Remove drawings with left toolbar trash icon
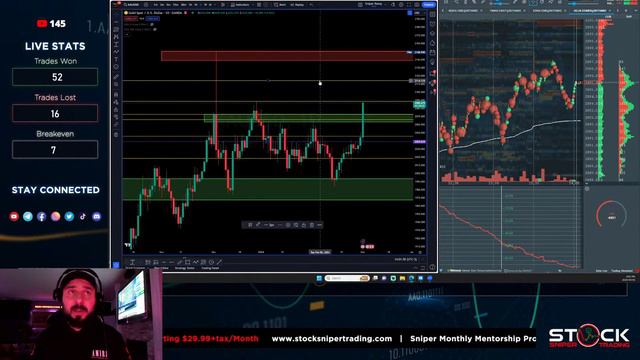 click(x=116, y=134)
